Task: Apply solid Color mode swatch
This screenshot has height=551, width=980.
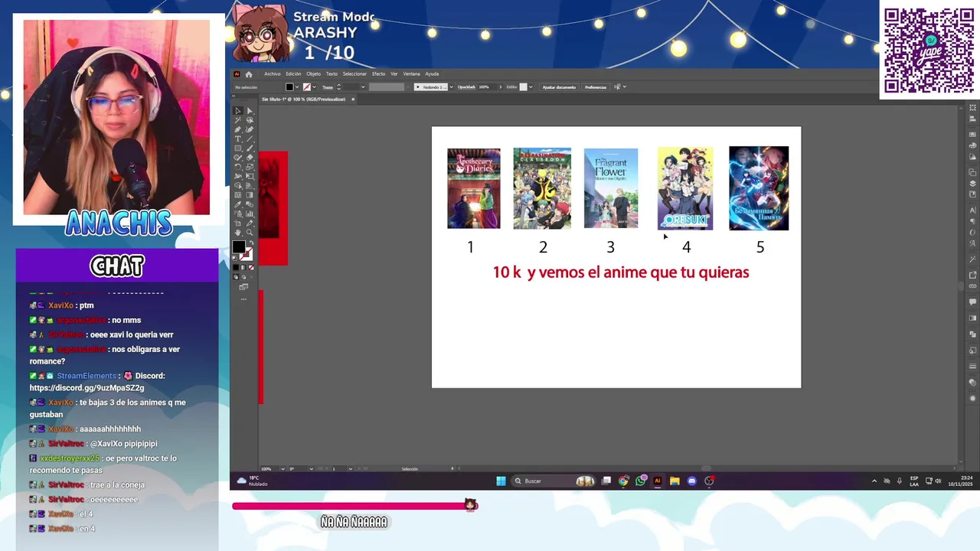Action: (236, 267)
